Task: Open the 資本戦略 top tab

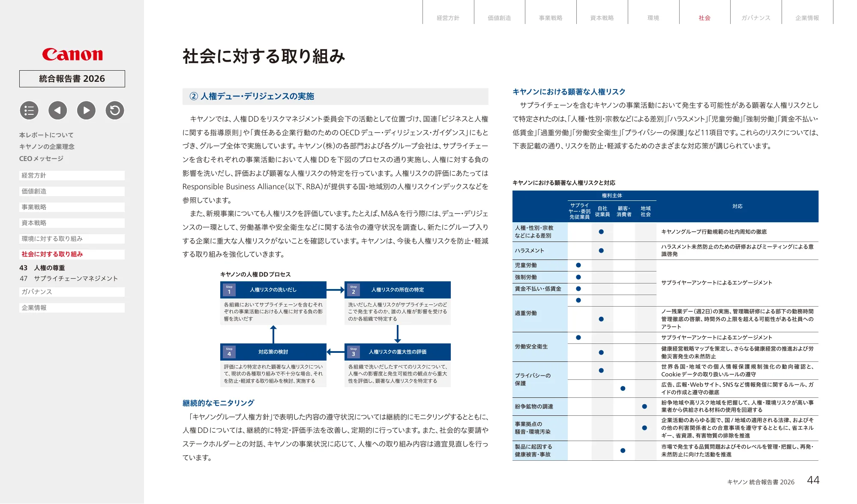Action: (602, 18)
